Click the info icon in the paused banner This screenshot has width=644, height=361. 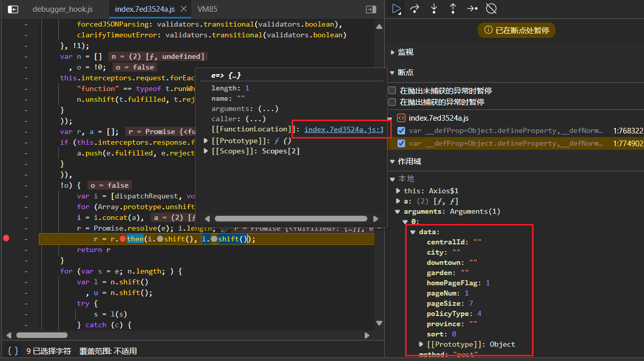[488, 31]
